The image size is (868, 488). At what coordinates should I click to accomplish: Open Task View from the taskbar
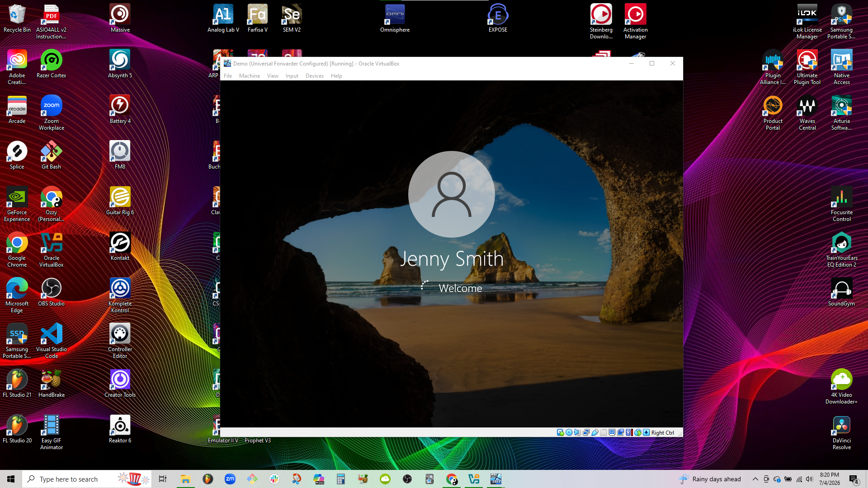[x=163, y=479]
